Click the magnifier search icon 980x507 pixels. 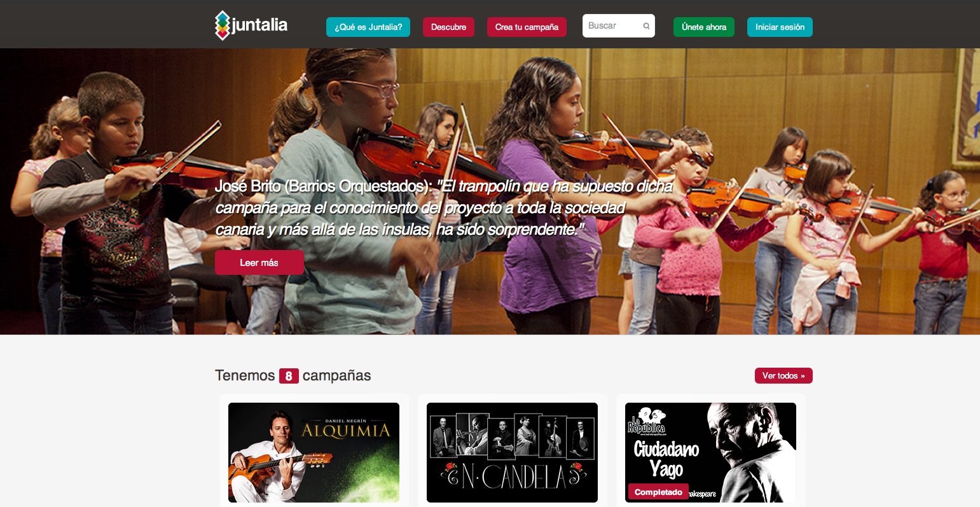[x=646, y=26]
